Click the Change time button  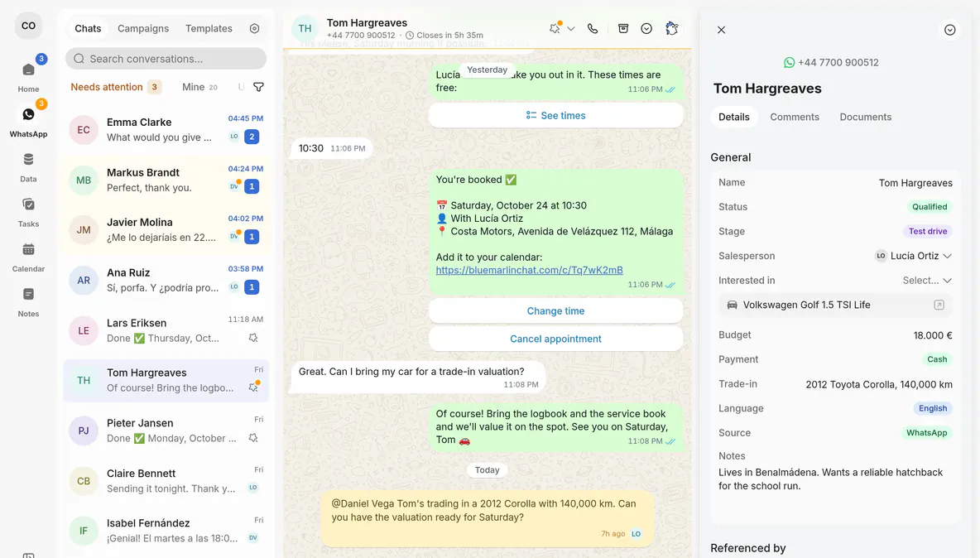click(555, 310)
